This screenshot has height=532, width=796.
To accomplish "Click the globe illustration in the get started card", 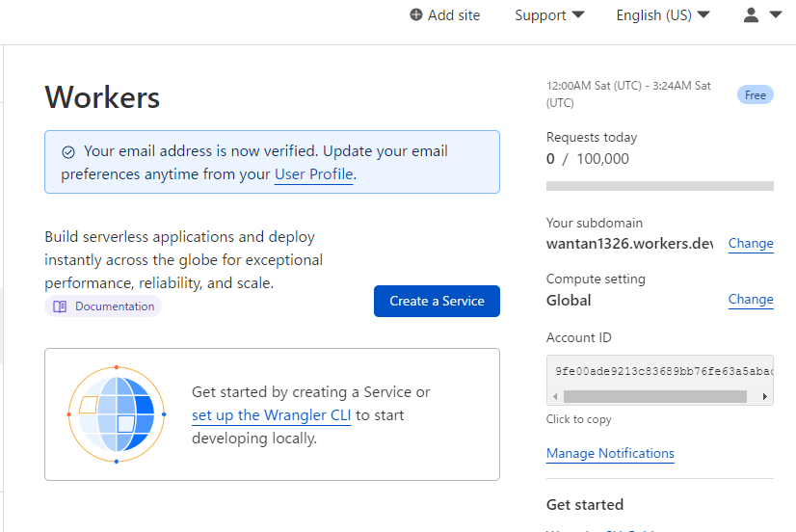I will 117,414.
